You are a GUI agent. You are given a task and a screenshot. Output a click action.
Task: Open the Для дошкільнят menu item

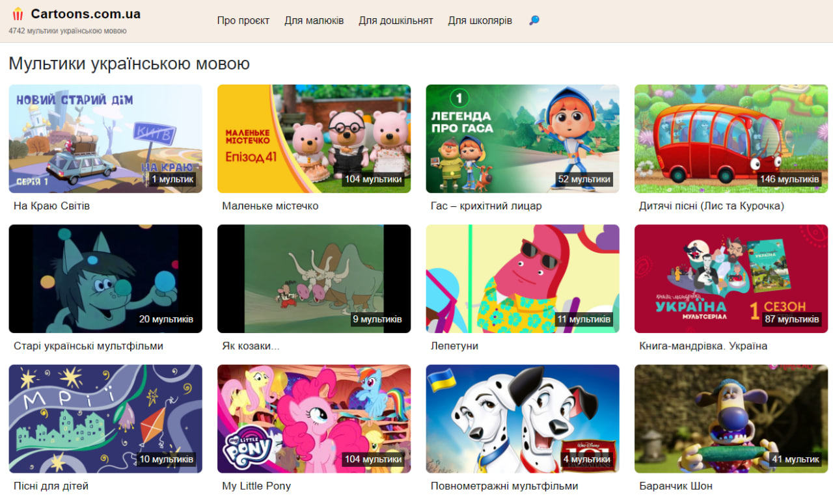tap(396, 21)
